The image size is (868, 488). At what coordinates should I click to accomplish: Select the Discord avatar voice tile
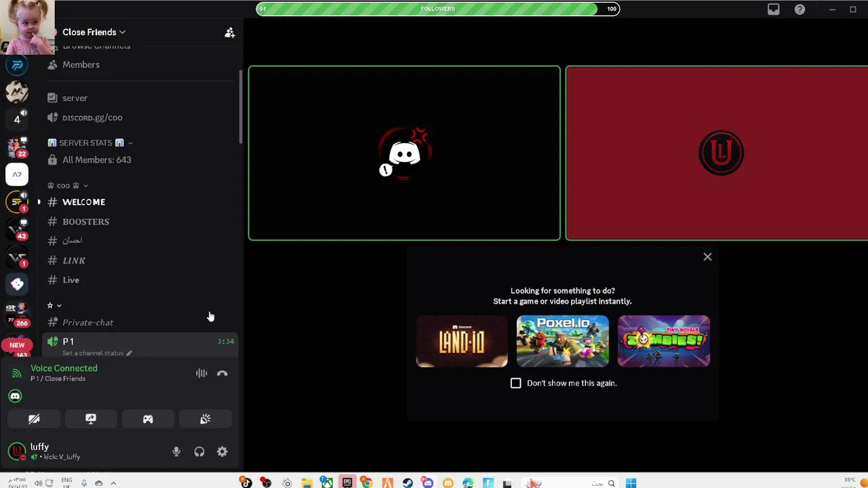pyautogui.click(x=404, y=153)
